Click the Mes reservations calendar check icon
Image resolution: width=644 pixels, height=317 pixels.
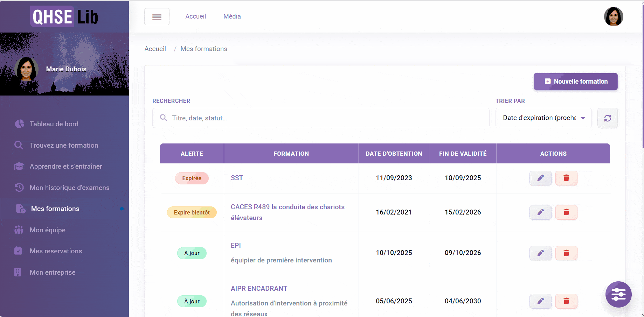point(19,251)
